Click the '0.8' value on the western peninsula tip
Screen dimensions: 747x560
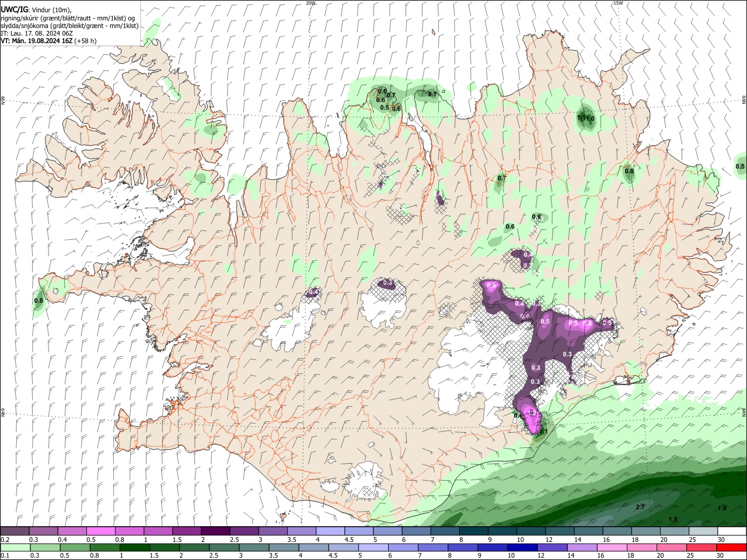pos(39,301)
